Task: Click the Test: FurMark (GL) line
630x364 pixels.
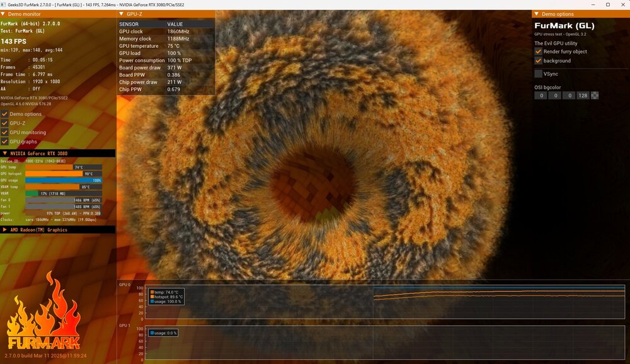Action: 23,31
